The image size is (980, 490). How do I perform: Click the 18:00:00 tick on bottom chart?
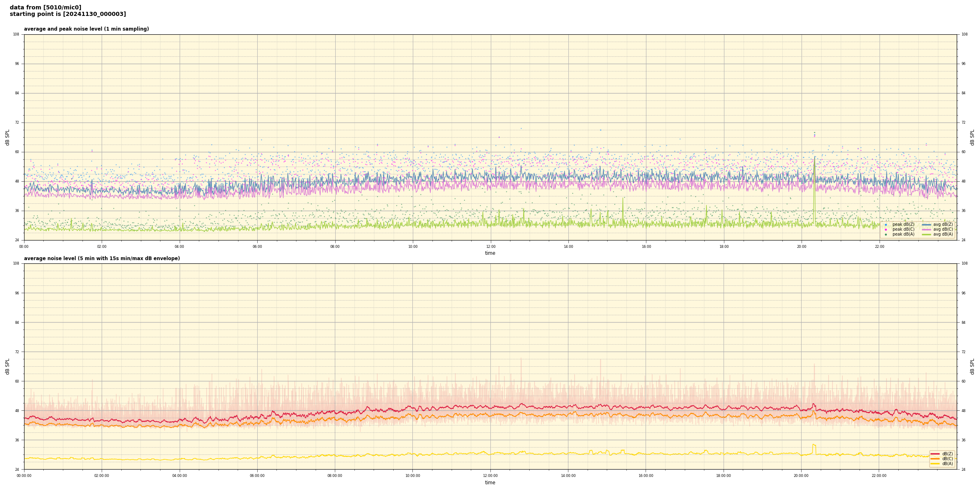[724, 476]
